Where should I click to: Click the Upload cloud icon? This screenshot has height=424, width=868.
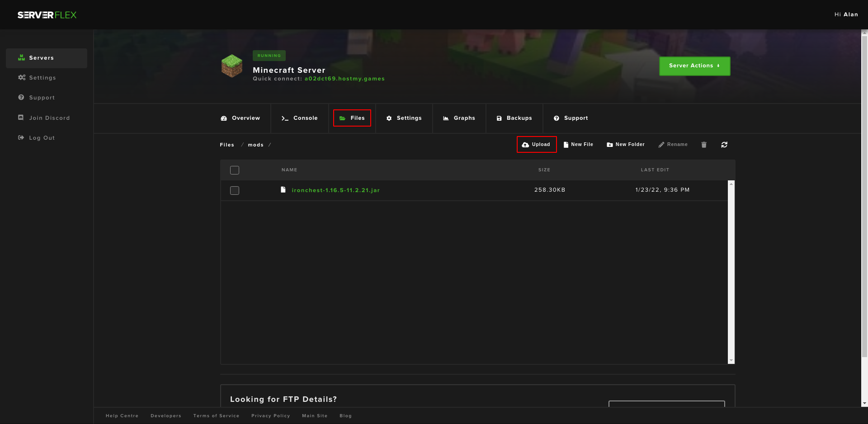[x=525, y=145]
